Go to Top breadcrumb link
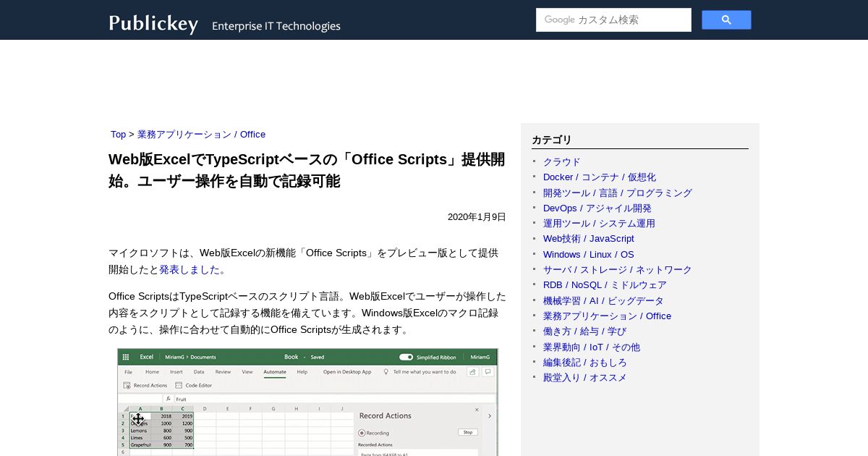This screenshot has width=868, height=456. click(118, 135)
